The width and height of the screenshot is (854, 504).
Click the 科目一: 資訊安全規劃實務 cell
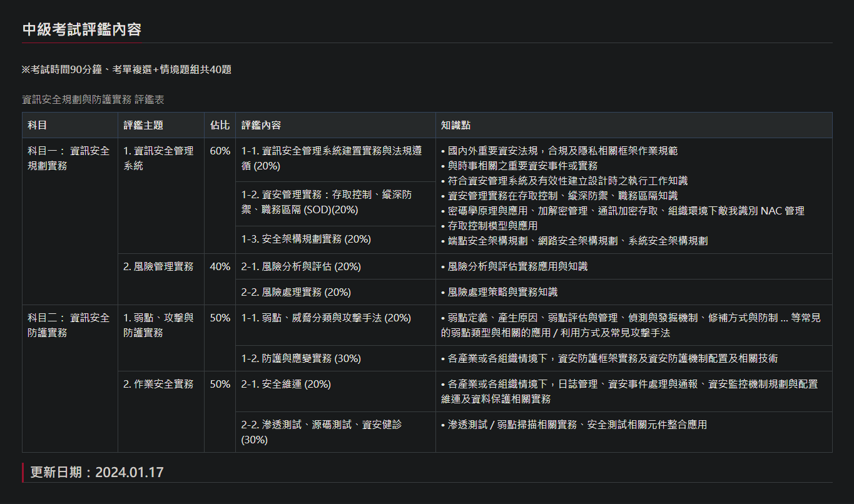[x=69, y=158]
